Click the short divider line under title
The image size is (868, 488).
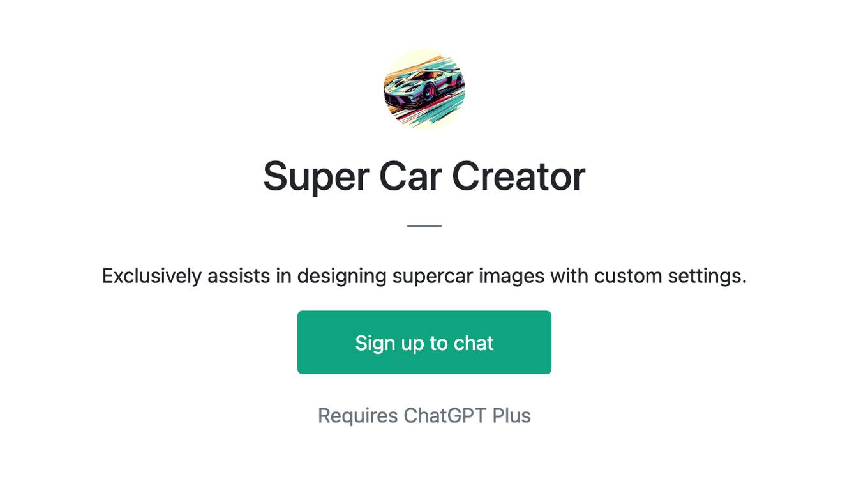click(x=424, y=225)
